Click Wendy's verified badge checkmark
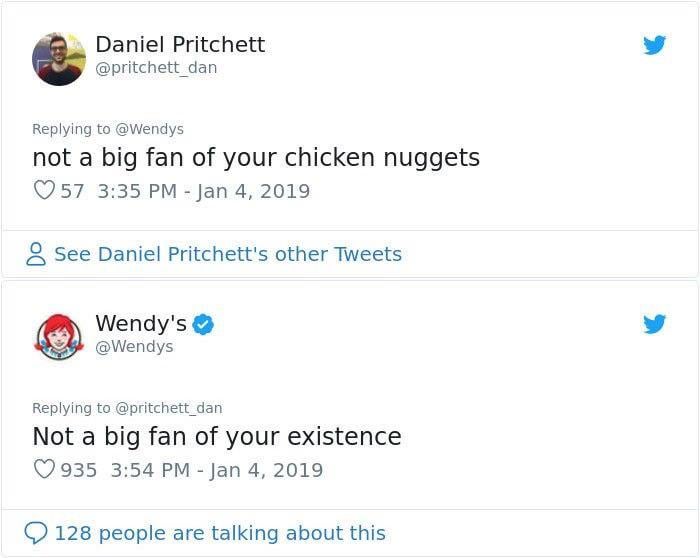The image size is (700, 558). pos(203,323)
